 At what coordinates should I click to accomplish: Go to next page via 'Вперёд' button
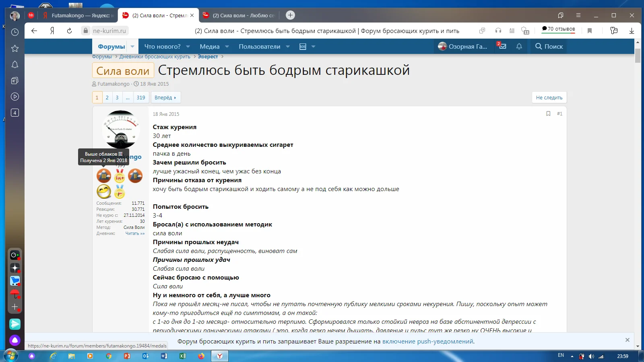coord(165,97)
